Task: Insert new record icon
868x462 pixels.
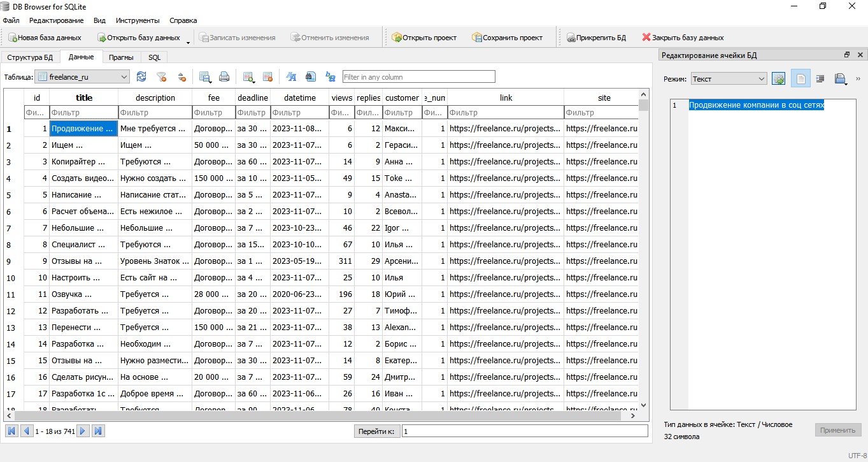Action: point(248,77)
